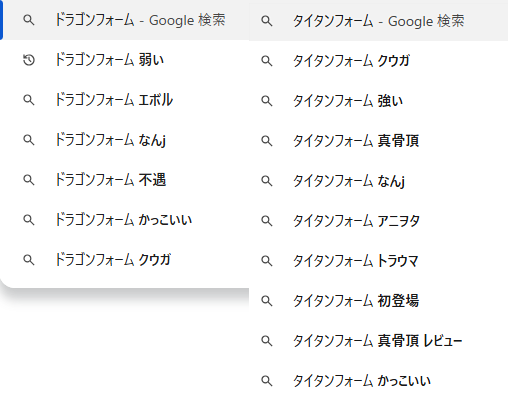Image resolution: width=508 pixels, height=395 pixels.
Task: Click search icon beside ドラゴンフォーム かっこいい
Action: (x=29, y=220)
